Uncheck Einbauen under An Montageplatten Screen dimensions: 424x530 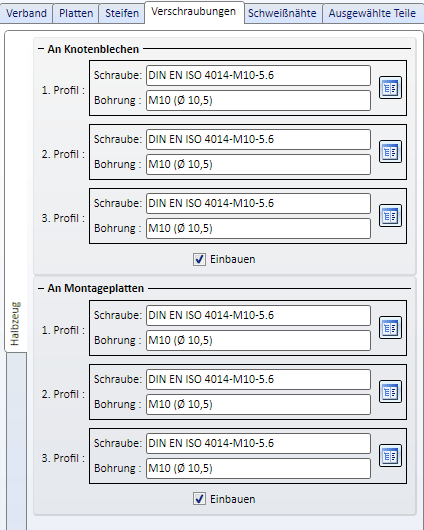(x=199, y=499)
